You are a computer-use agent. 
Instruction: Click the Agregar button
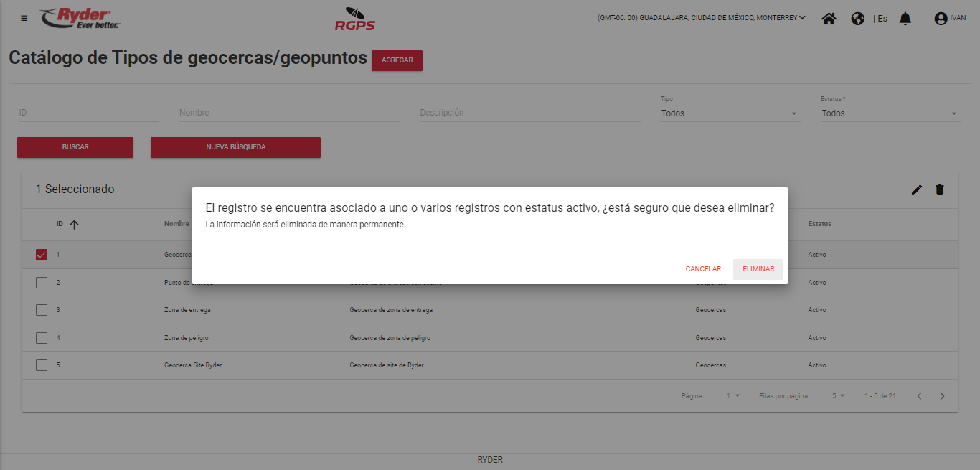pos(397,60)
